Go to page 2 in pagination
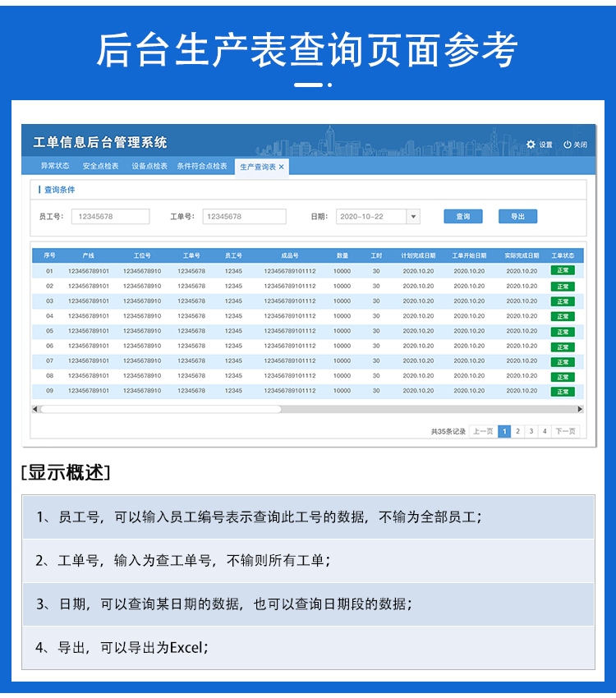Viewport: 616px width, 698px height. [517, 431]
